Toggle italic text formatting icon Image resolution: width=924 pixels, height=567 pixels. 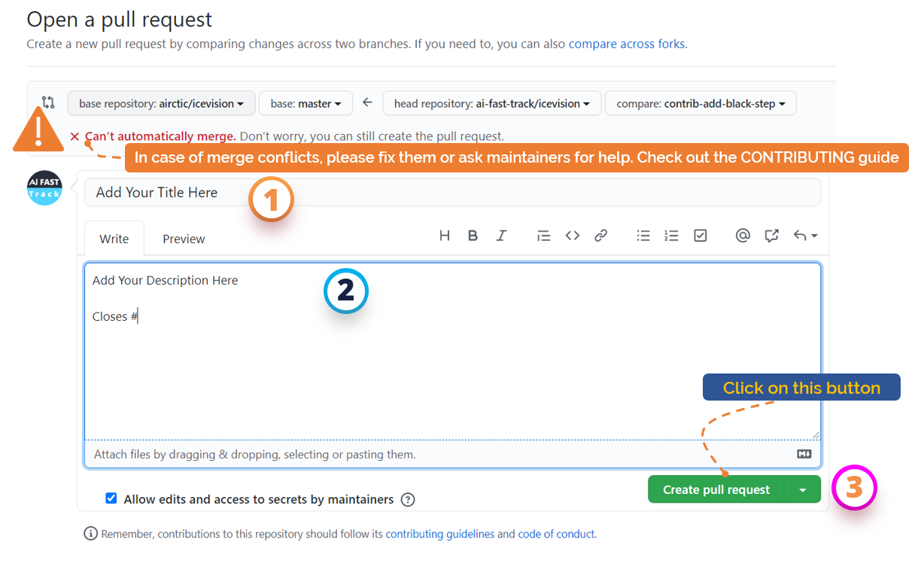(501, 236)
